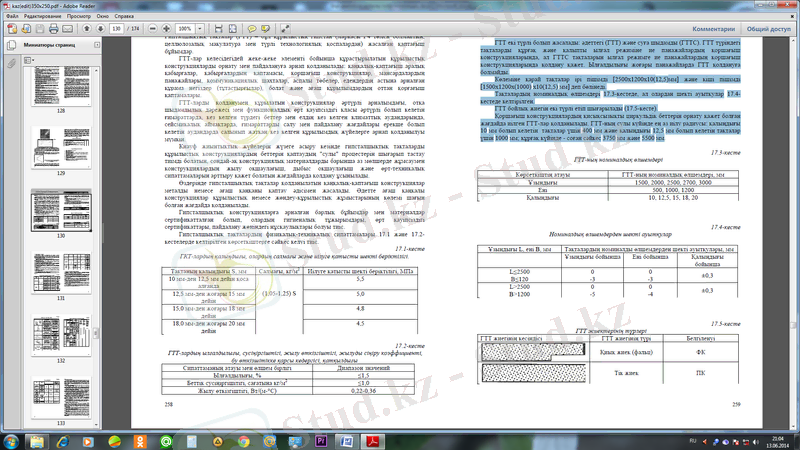
Task: Click the Save file icon
Action: click(x=38, y=29)
